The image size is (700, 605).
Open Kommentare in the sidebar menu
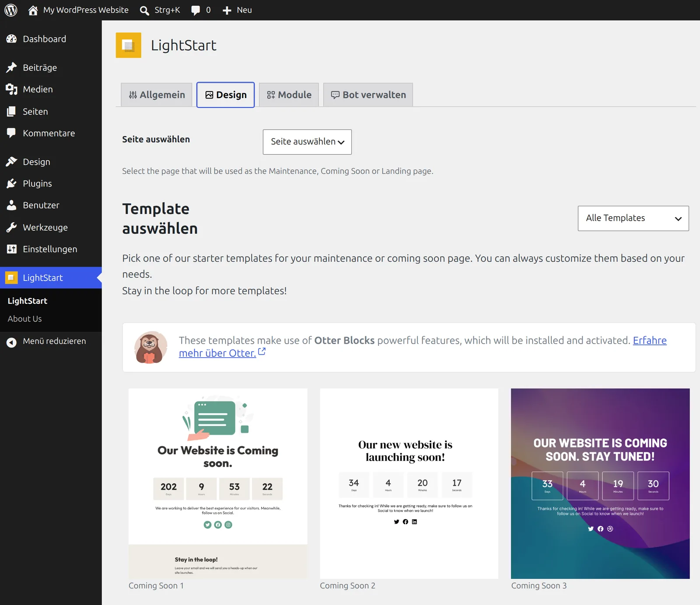click(51, 133)
